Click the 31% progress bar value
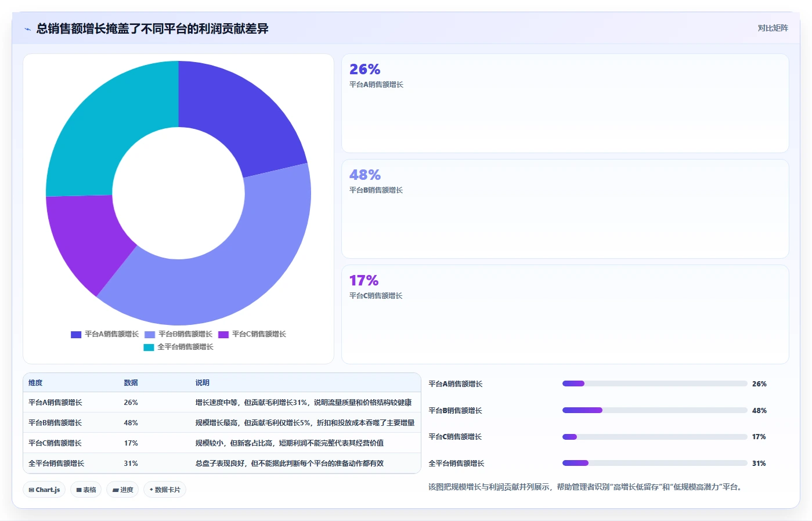 759,464
